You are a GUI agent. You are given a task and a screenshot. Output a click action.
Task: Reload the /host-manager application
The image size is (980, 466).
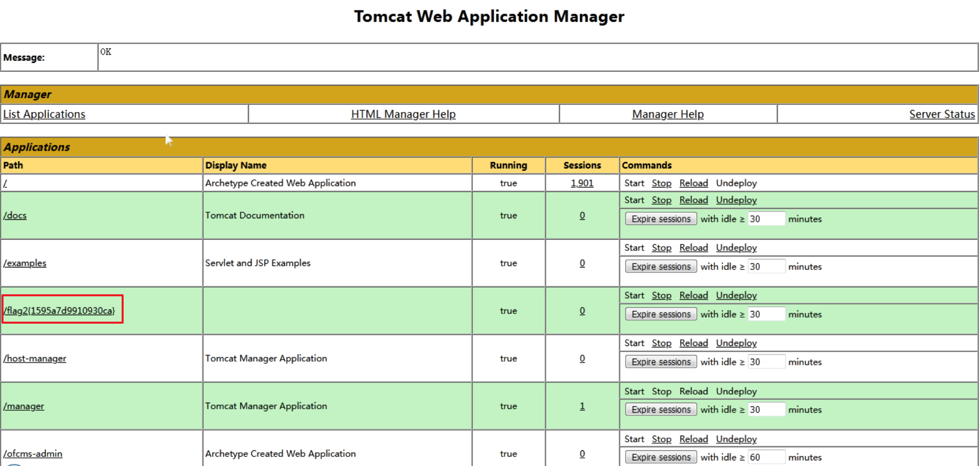click(x=694, y=343)
